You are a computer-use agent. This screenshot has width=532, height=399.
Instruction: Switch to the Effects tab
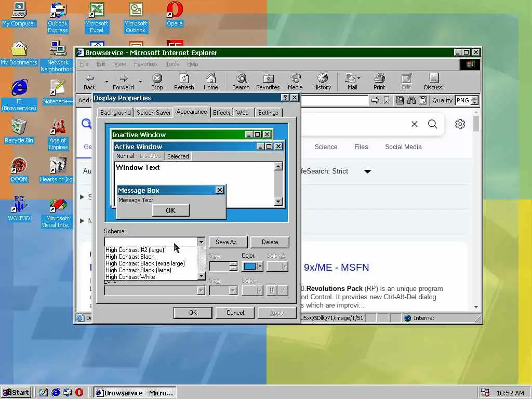[x=221, y=113]
